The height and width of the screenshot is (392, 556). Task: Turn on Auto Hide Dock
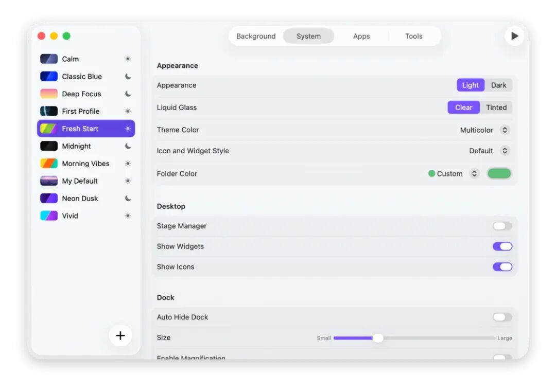[x=502, y=317]
